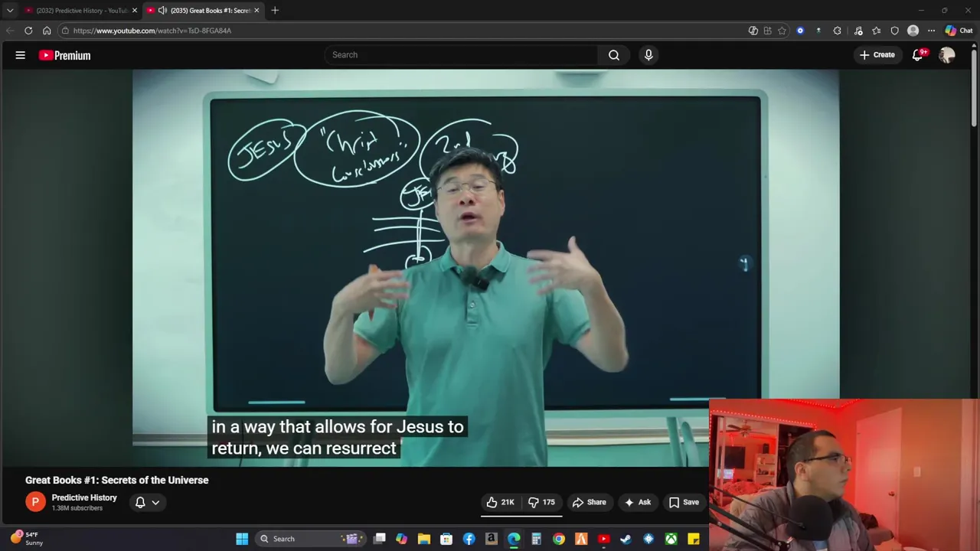
Task: Open Steam from the taskbar
Action: [626, 539]
